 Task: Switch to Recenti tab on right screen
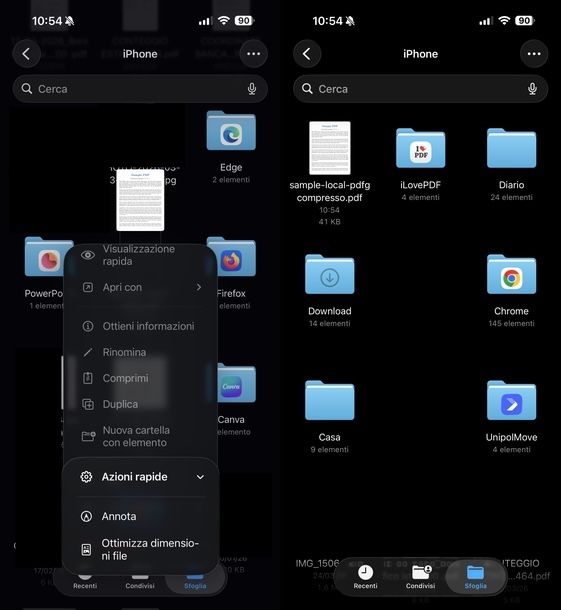(365, 577)
